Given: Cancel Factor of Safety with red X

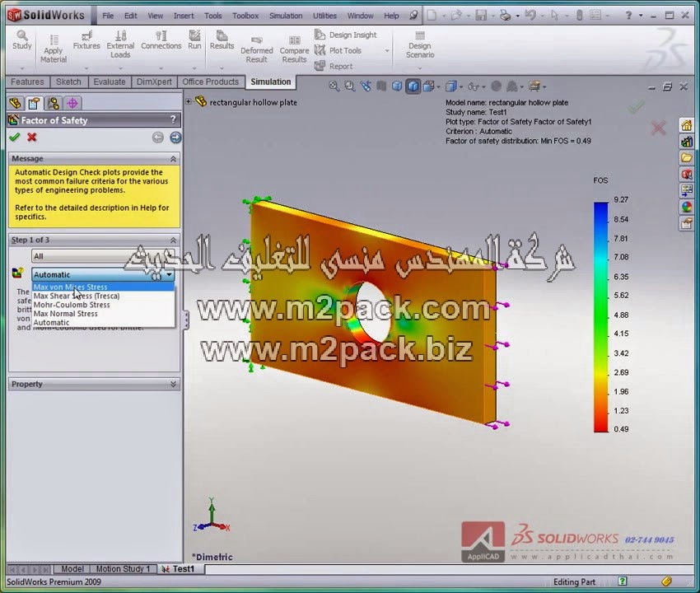Looking at the screenshot, I should point(31,137).
